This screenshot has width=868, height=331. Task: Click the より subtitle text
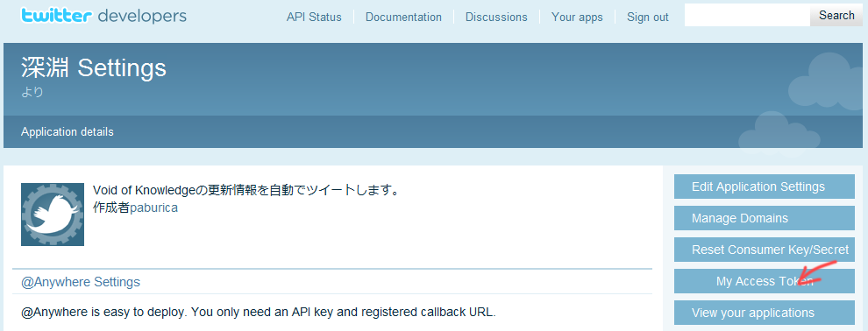pyautogui.click(x=32, y=92)
